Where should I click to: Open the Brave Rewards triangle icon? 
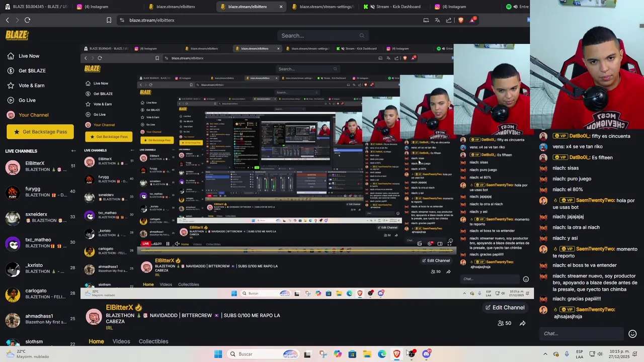pyautogui.click(x=472, y=20)
